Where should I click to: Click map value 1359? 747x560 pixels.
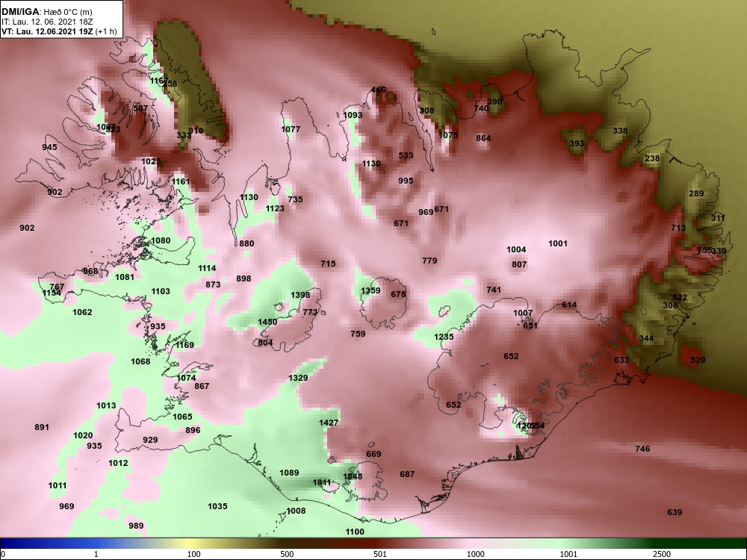coord(371,290)
